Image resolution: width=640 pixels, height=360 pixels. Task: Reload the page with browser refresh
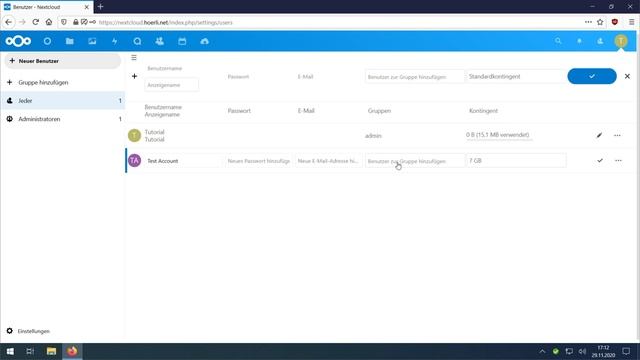pos(36,22)
